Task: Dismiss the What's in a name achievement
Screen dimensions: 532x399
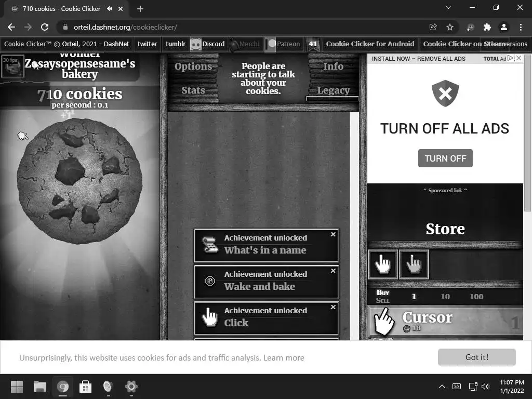Action: click(333, 234)
